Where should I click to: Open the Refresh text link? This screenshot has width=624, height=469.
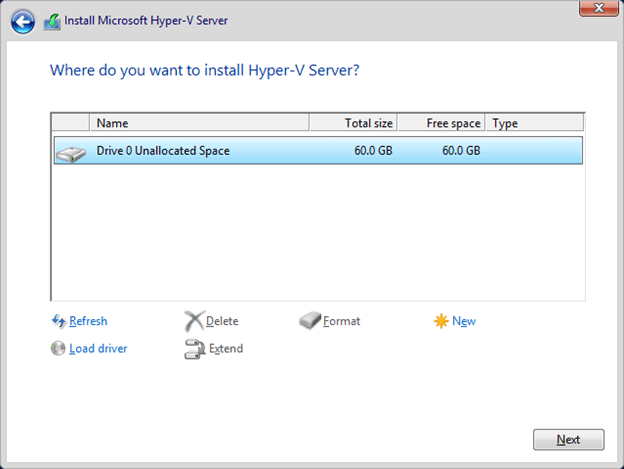coord(88,321)
